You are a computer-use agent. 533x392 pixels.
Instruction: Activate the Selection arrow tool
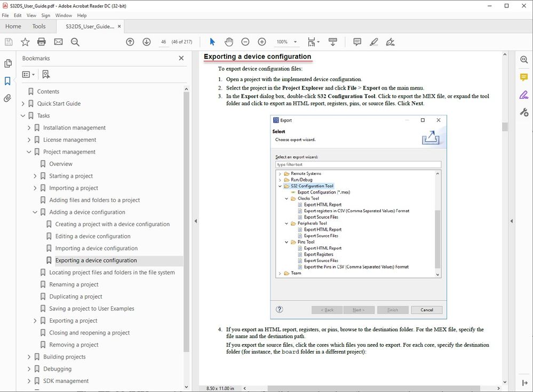[212, 42]
